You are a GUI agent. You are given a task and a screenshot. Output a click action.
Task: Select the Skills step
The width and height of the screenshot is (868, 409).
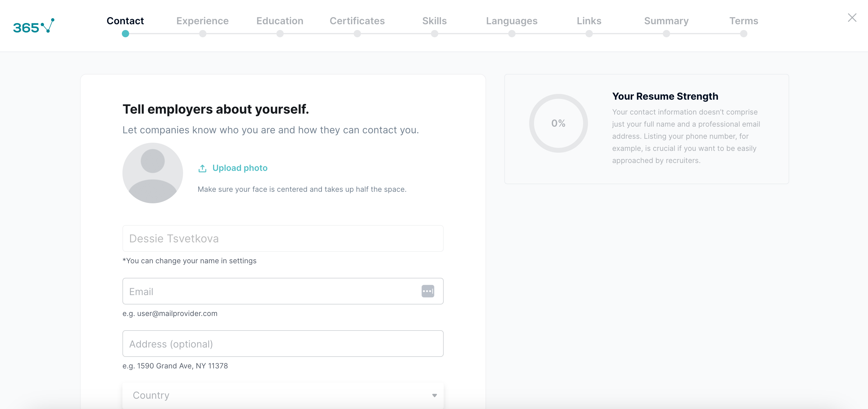tap(434, 21)
